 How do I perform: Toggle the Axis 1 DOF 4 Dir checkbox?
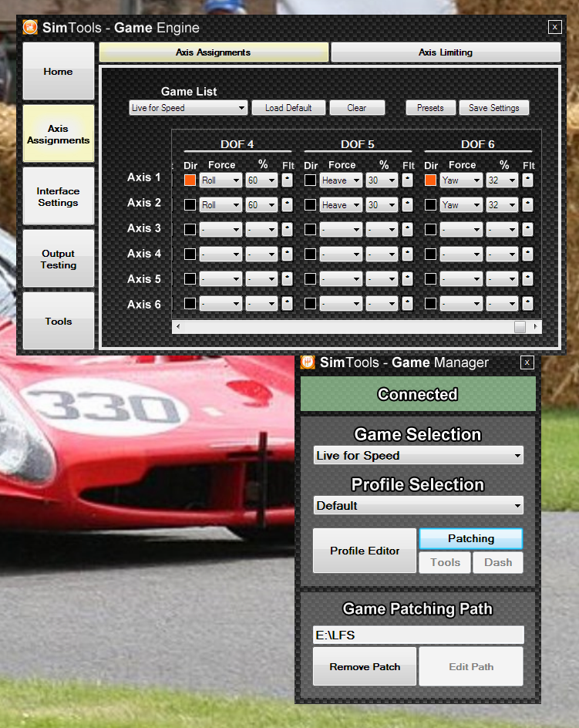(190, 180)
